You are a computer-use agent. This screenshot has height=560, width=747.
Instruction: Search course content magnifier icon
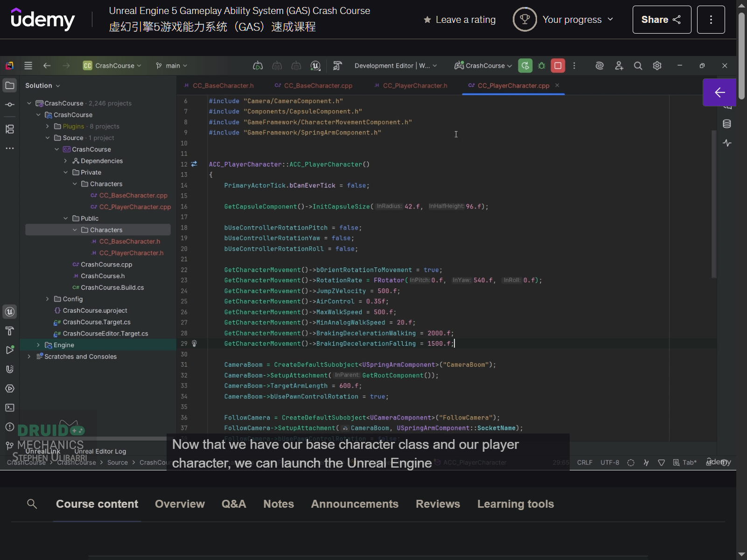pos(32,504)
